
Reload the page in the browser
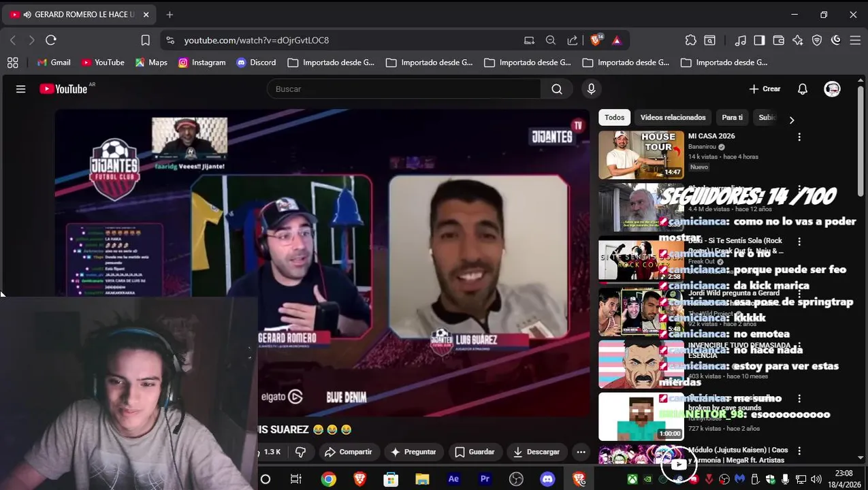pyautogui.click(x=50, y=40)
